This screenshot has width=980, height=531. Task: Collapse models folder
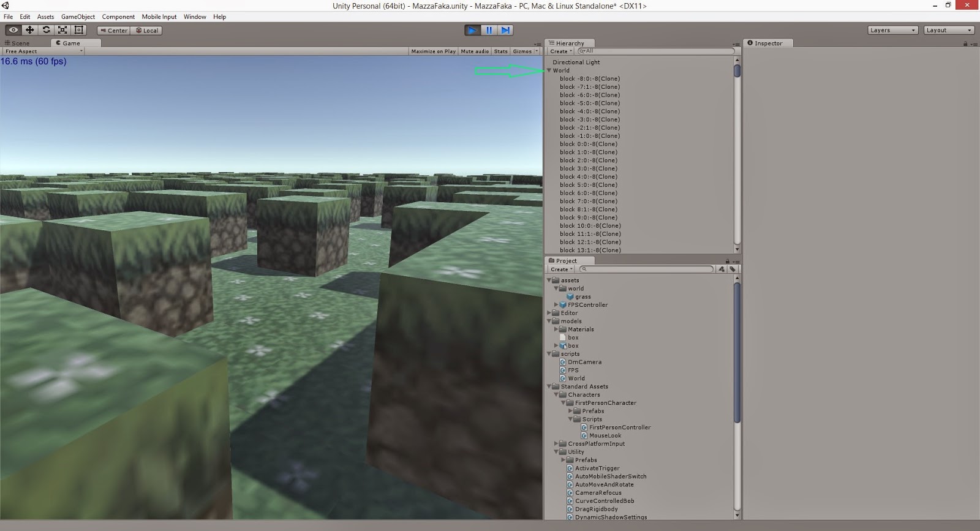[549, 321]
